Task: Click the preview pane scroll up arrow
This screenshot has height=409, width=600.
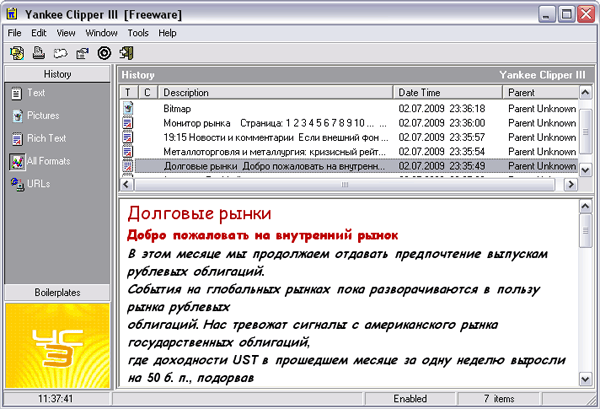Action: [x=585, y=207]
